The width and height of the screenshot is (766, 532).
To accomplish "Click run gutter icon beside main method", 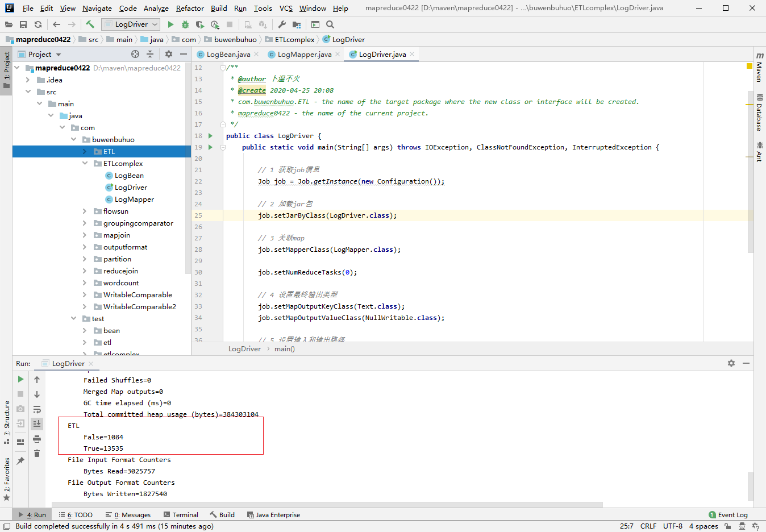I will pos(210,147).
